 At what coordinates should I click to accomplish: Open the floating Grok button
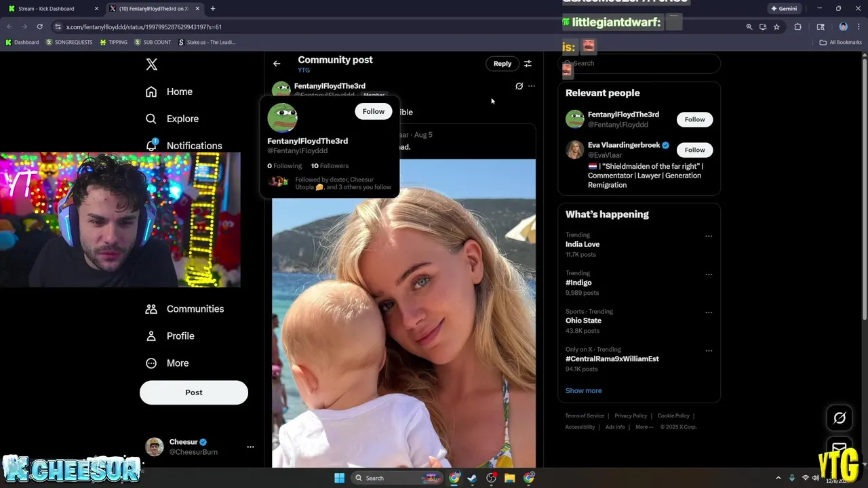(x=840, y=418)
